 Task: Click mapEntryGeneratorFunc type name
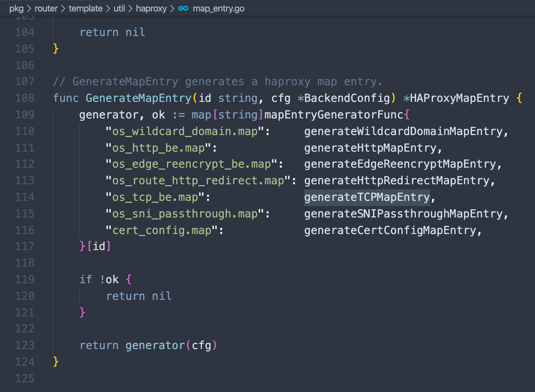[334, 115]
